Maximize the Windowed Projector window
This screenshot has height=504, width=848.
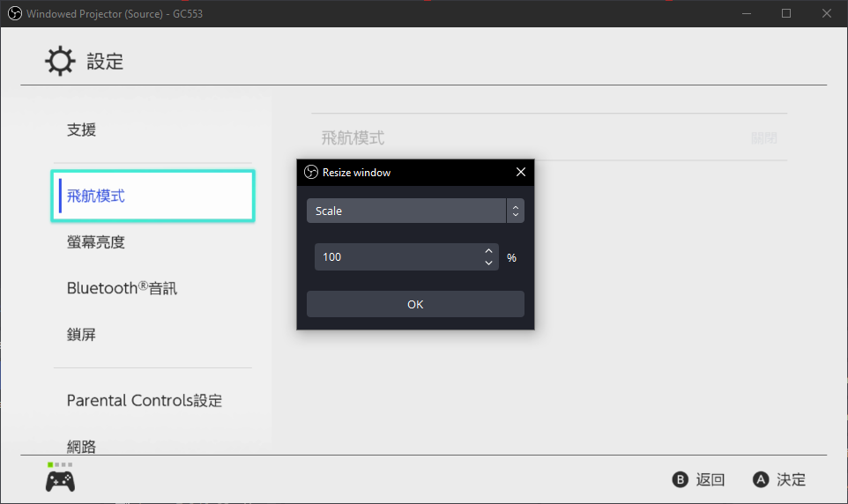786,13
